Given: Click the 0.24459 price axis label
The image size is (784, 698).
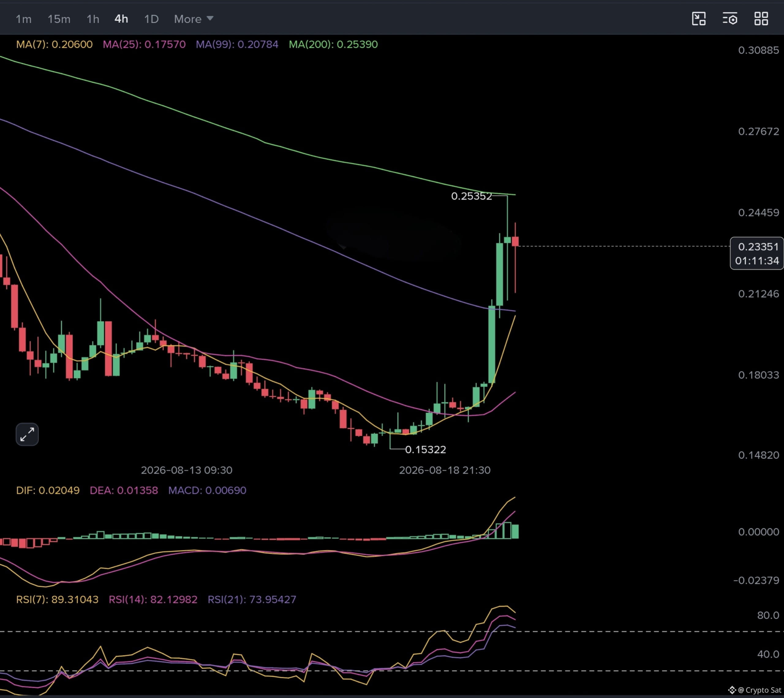Looking at the screenshot, I should (759, 213).
